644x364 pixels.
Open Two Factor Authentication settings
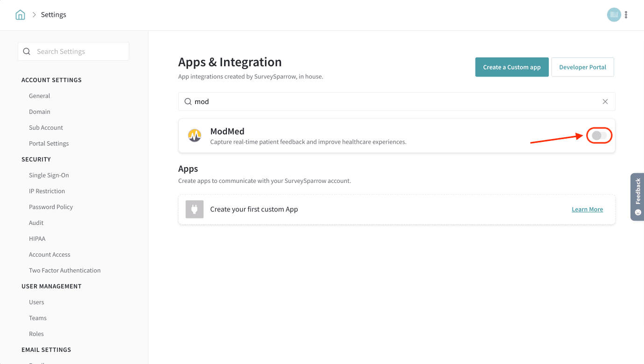[65, 270]
